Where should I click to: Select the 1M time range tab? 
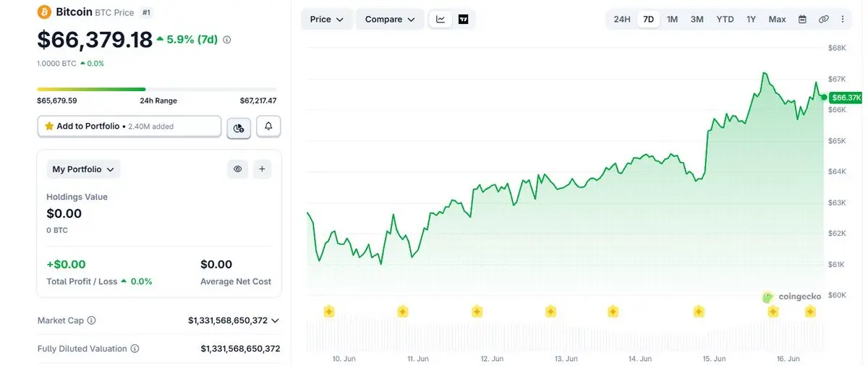pos(672,20)
